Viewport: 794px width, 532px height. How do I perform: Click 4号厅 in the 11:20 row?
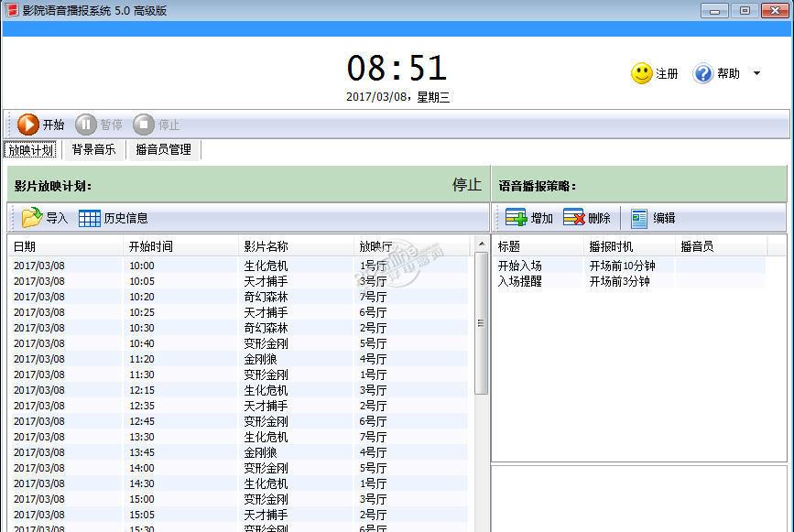[x=374, y=359]
